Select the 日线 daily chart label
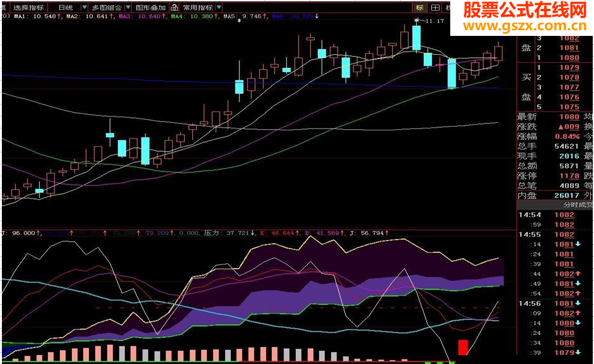594x364 pixels. tap(66, 8)
